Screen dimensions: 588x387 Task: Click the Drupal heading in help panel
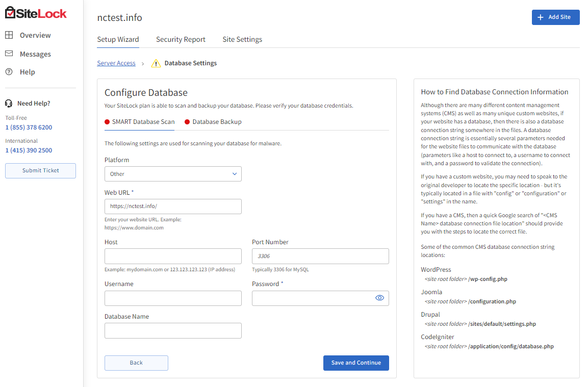430,315
